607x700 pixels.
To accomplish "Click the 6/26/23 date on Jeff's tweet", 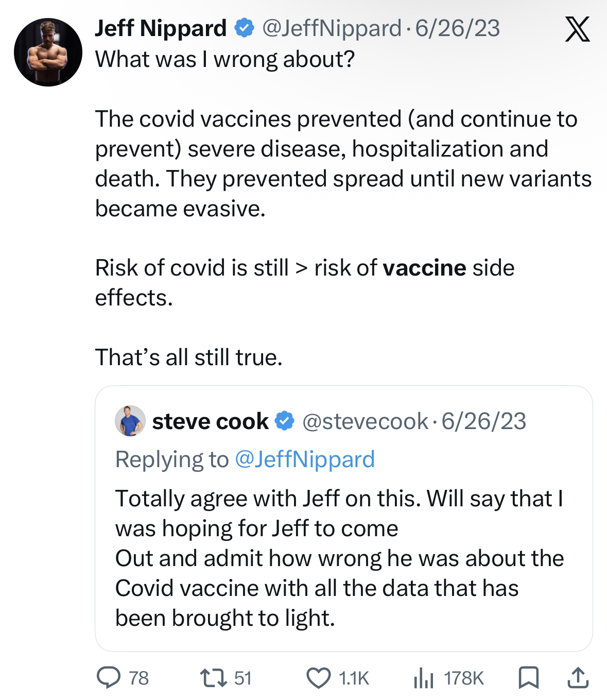I will [458, 28].
